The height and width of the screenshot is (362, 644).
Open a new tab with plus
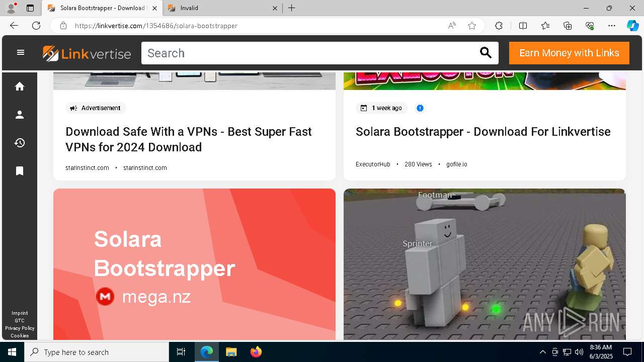click(x=292, y=8)
